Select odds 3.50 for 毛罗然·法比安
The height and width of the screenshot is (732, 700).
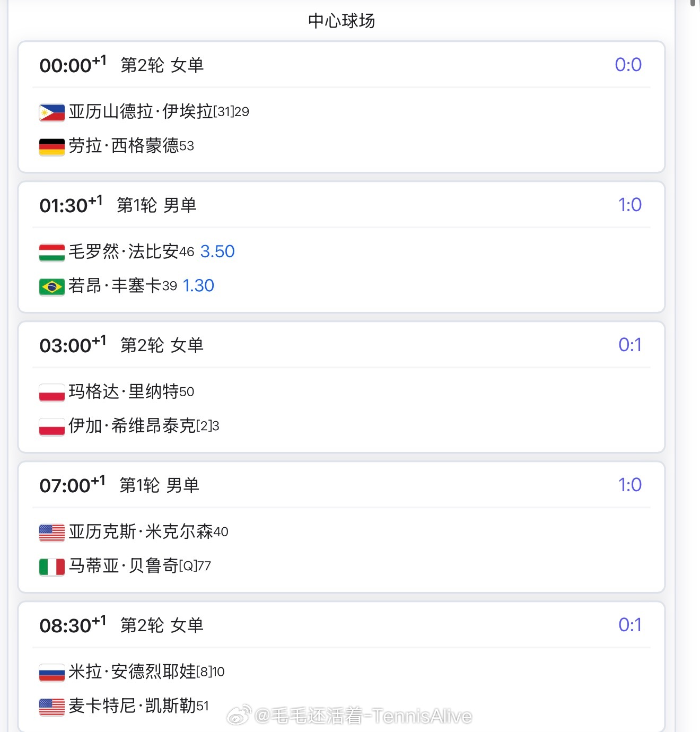click(x=217, y=251)
